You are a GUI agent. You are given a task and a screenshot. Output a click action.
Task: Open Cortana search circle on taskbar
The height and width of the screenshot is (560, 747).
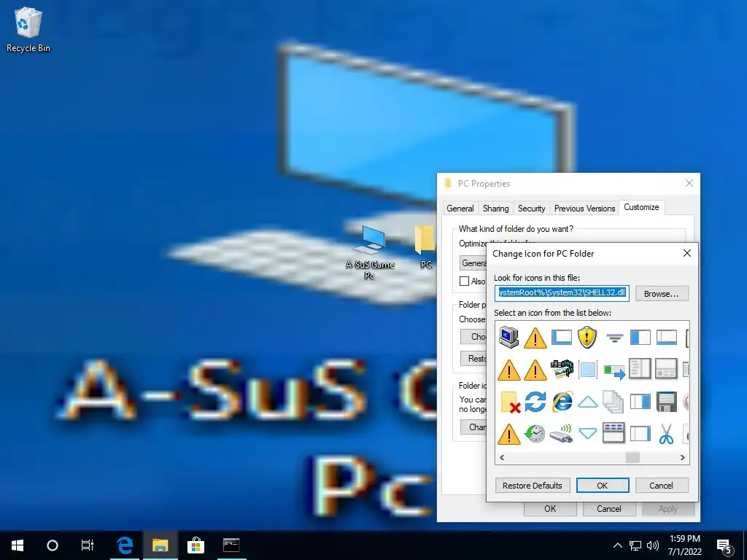[53, 545]
